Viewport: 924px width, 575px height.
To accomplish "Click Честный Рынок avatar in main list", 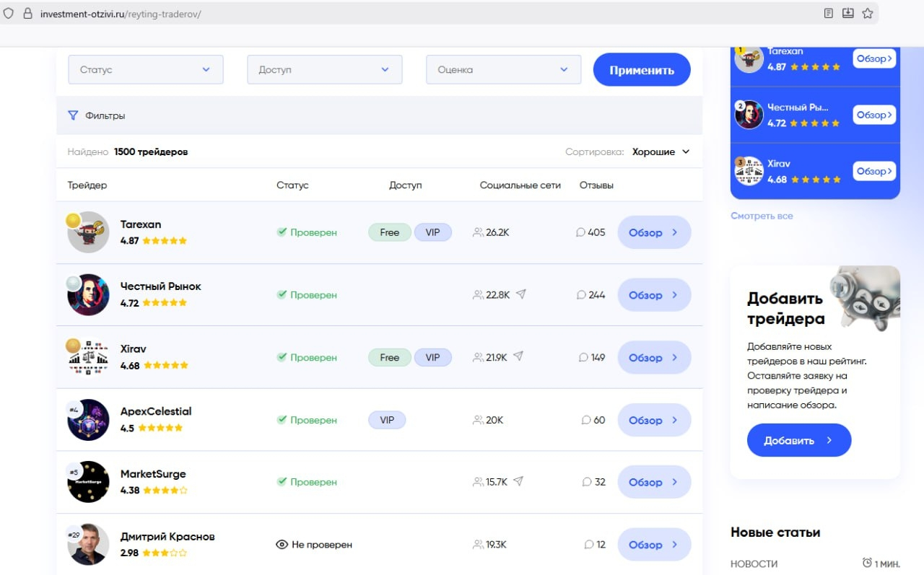I will pyautogui.click(x=88, y=294).
